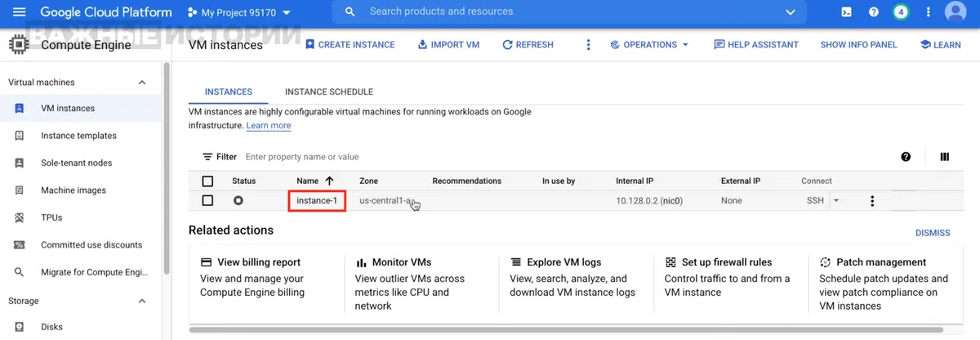The image size is (980, 340).
Task: Click the Disks sidebar icon
Action: pyautogui.click(x=20, y=327)
